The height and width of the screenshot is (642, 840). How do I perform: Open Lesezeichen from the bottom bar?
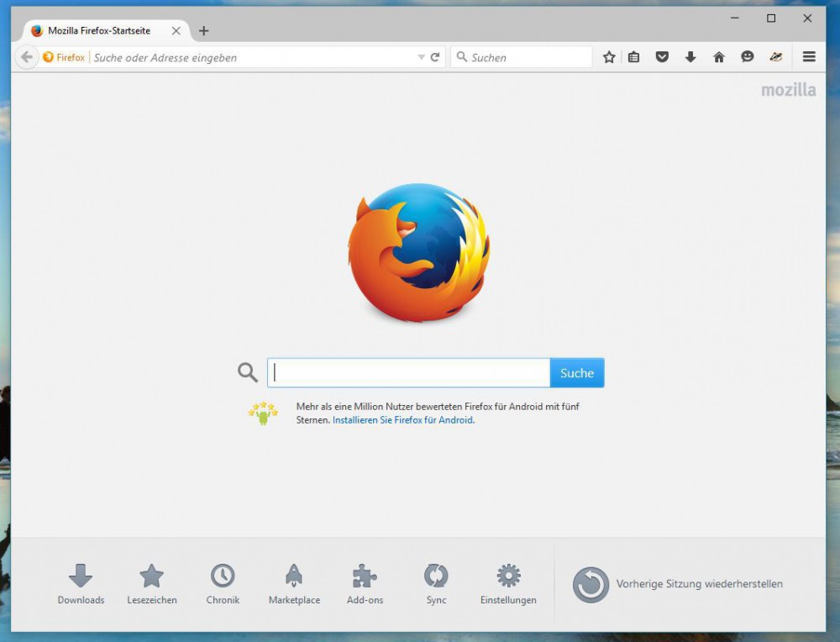click(x=151, y=583)
